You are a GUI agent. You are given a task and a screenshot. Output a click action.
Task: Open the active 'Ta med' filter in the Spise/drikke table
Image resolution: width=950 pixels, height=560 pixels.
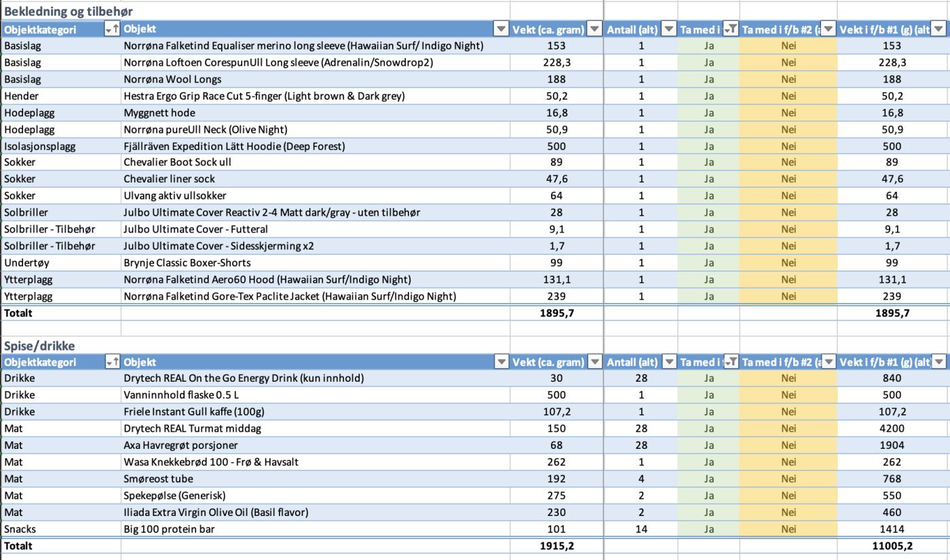click(x=730, y=362)
